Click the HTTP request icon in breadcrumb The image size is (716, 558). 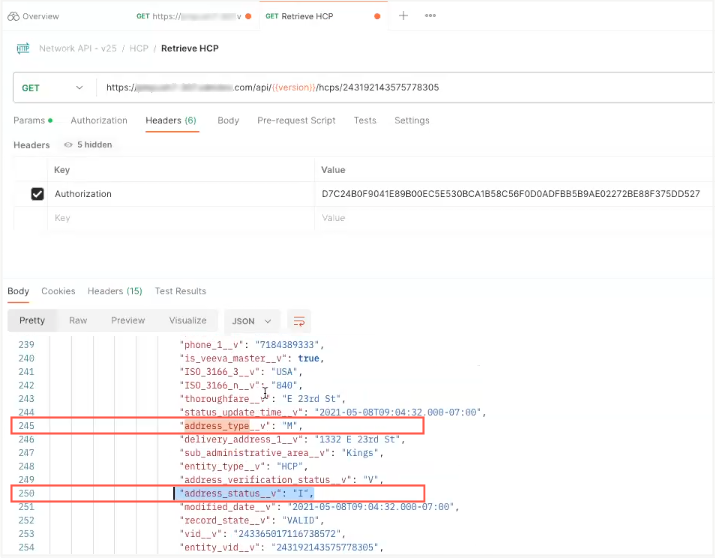click(21, 48)
